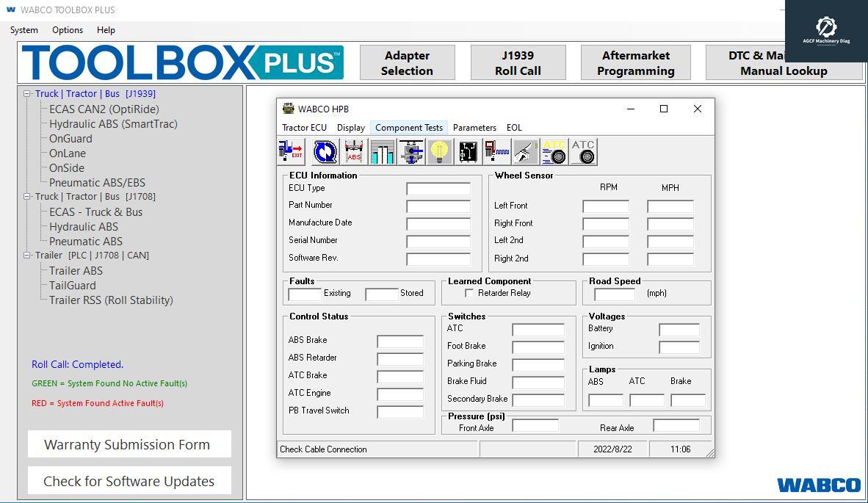Click the PWM signal test icon
This screenshot has height=503, width=868.
[x=496, y=151]
